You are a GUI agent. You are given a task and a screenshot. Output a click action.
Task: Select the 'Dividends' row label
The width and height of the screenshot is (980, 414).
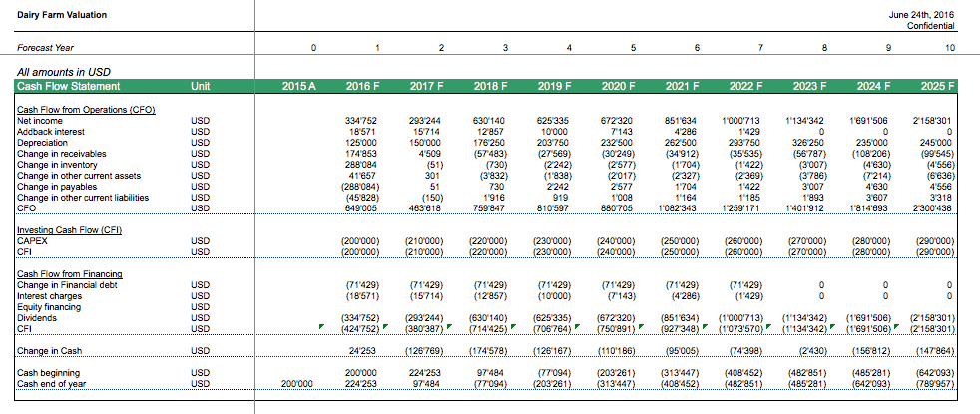37,318
